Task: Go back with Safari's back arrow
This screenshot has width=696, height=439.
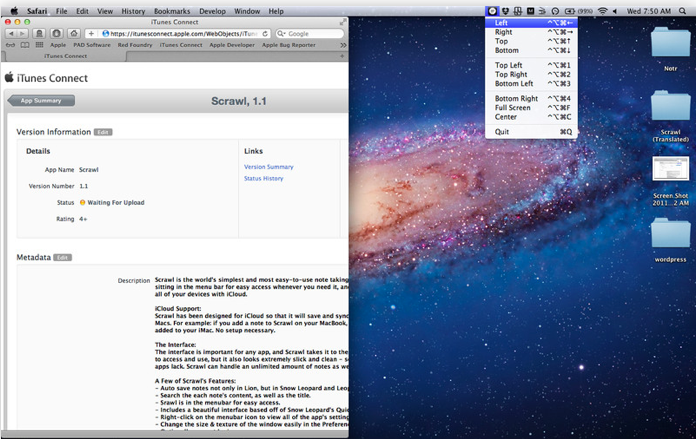Action: pos(11,33)
